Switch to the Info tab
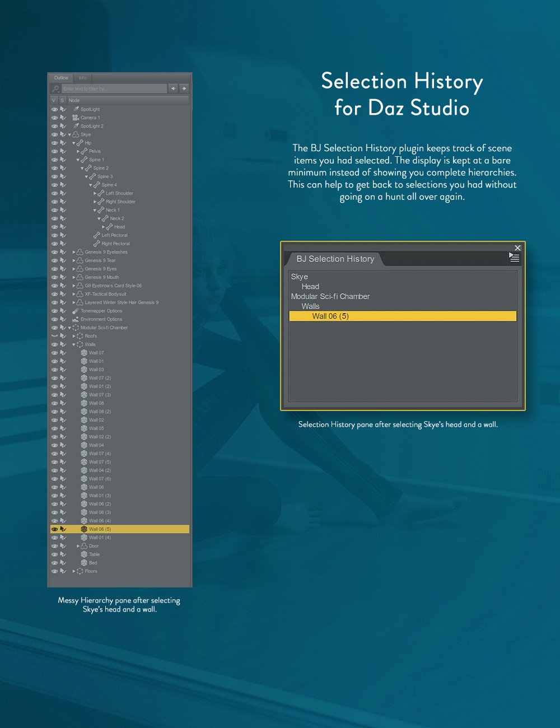This screenshot has width=560, height=728. tap(82, 78)
